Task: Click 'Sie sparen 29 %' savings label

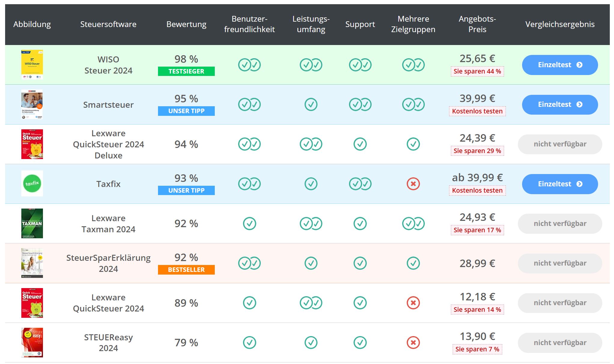Action: click(x=477, y=151)
